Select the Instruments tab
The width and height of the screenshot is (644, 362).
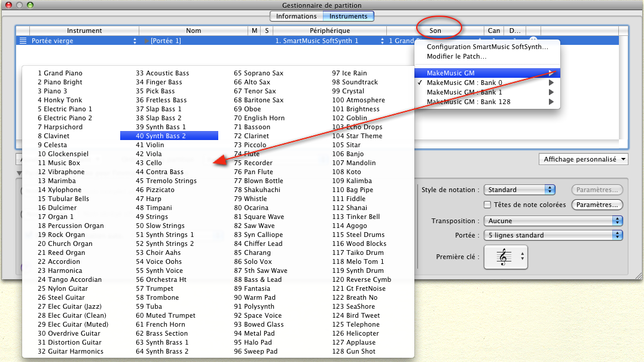pos(348,16)
